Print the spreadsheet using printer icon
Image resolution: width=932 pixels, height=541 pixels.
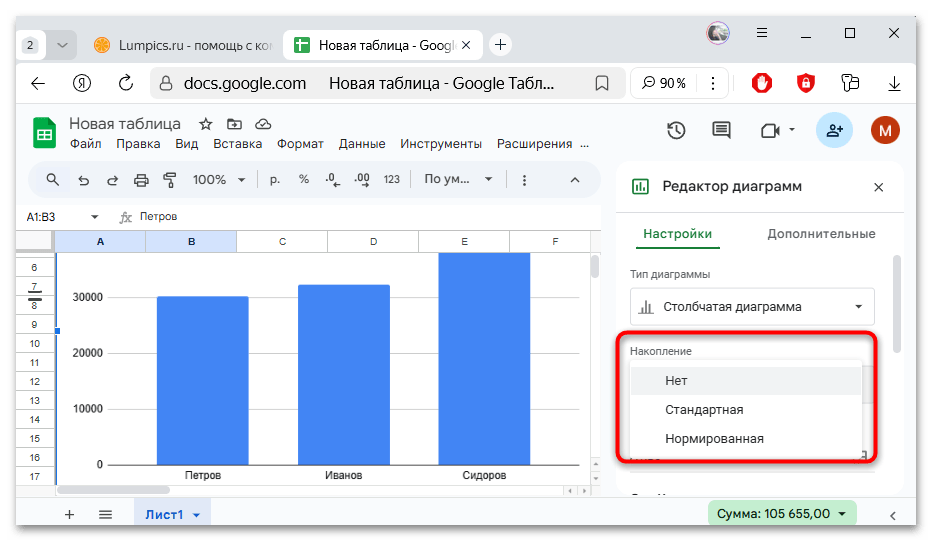[x=141, y=180]
